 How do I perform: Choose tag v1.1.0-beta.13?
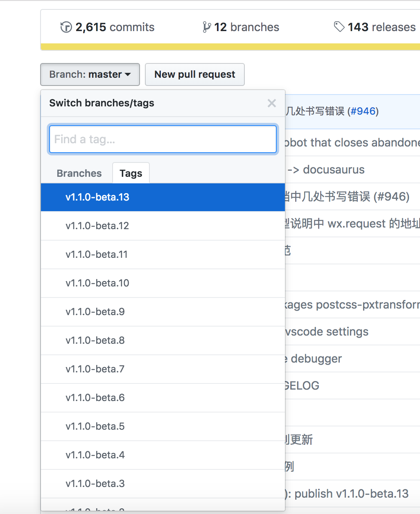click(x=163, y=197)
